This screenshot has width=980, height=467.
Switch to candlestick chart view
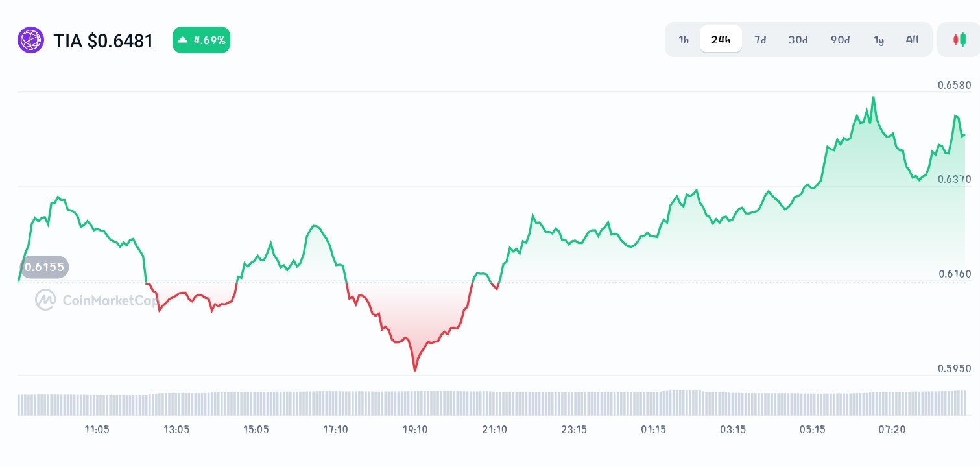[959, 40]
